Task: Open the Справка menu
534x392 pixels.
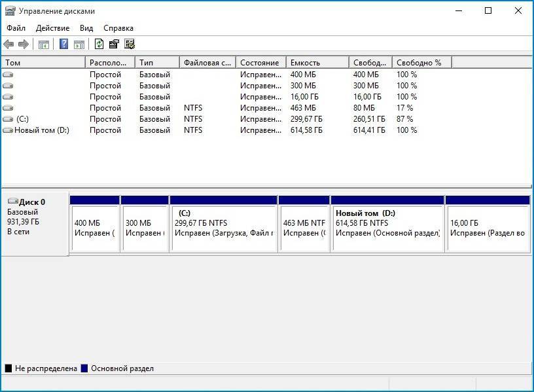Action: click(118, 28)
